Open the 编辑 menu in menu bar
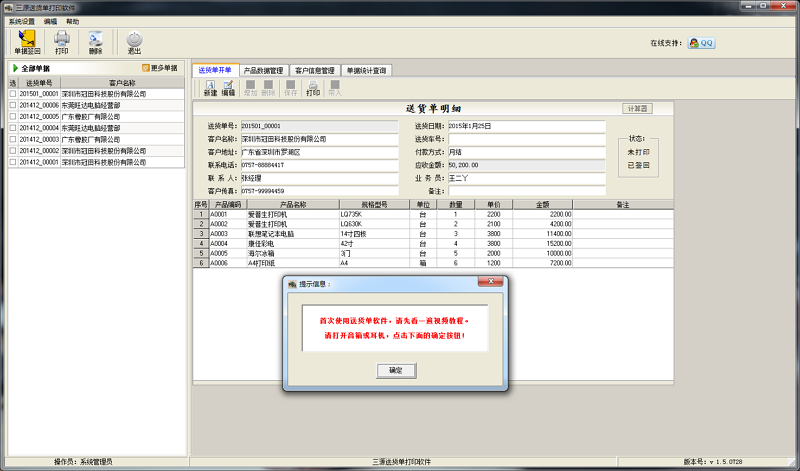Image resolution: width=800 pixels, height=471 pixels. click(51, 21)
